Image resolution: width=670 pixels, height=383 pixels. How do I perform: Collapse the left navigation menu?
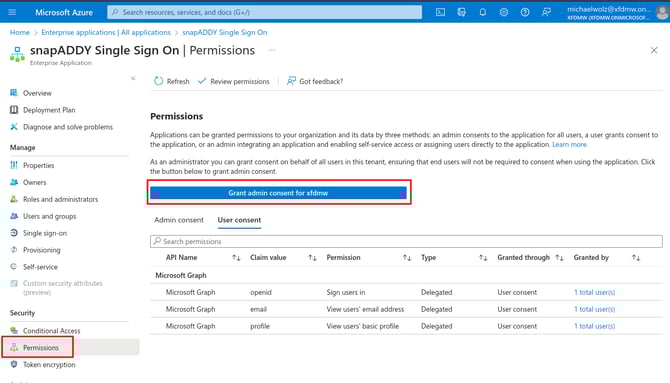(133, 78)
